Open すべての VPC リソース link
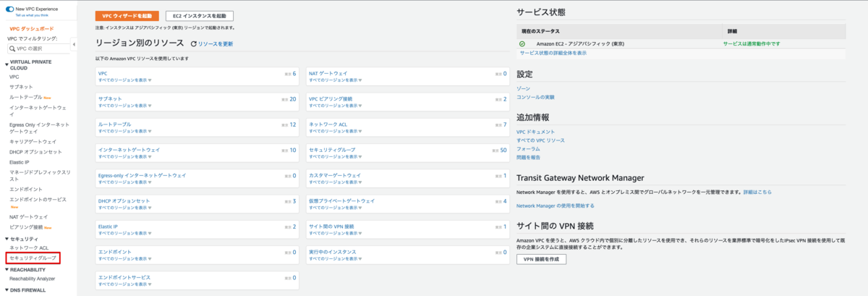This screenshot has width=868, height=296. [540, 140]
